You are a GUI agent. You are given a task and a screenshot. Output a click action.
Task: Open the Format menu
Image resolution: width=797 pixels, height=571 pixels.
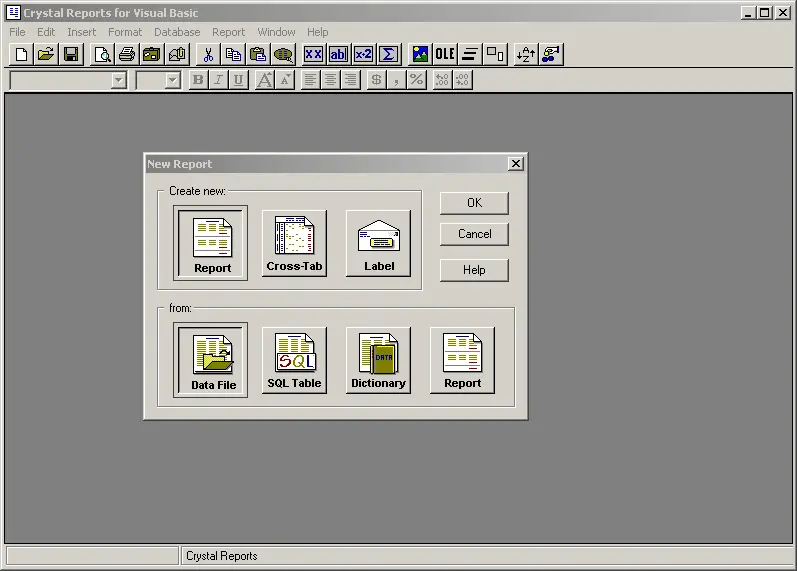pyautogui.click(x=125, y=32)
